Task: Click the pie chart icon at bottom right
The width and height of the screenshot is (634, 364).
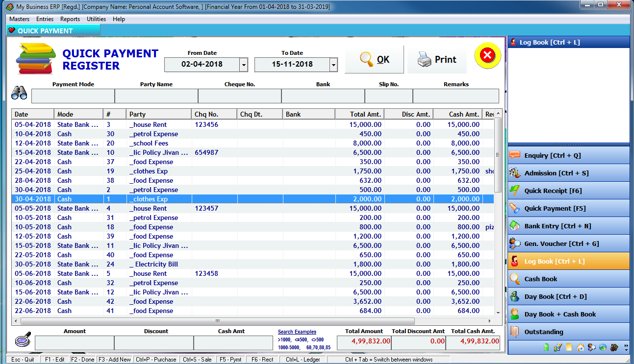Action: [x=603, y=347]
